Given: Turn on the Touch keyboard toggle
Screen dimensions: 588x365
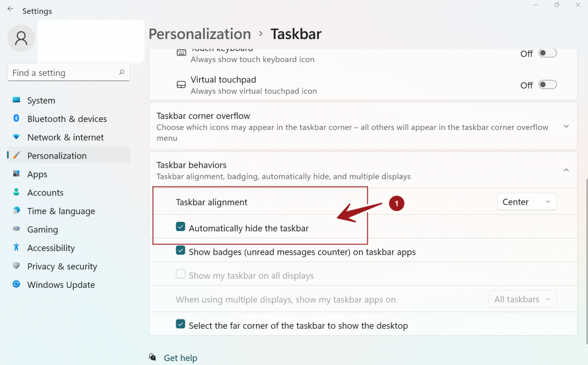Looking at the screenshot, I should (x=547, y=52).
